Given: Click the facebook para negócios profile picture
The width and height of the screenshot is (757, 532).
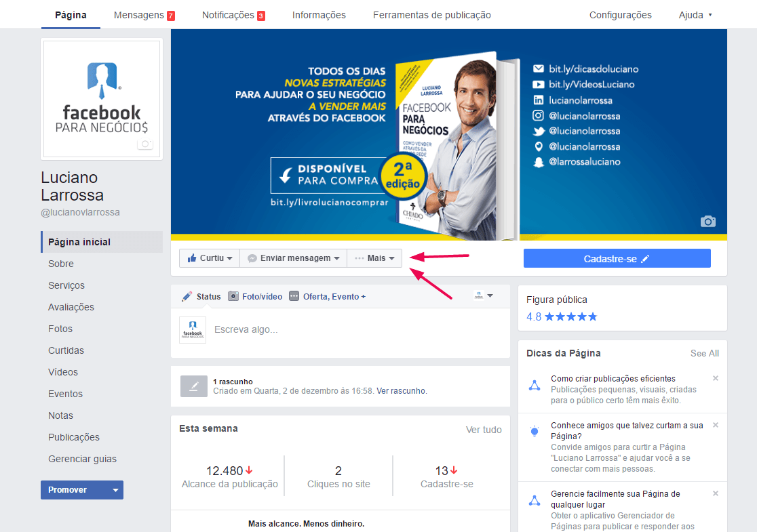Looking at the screenshot, I should click(102, 99).
